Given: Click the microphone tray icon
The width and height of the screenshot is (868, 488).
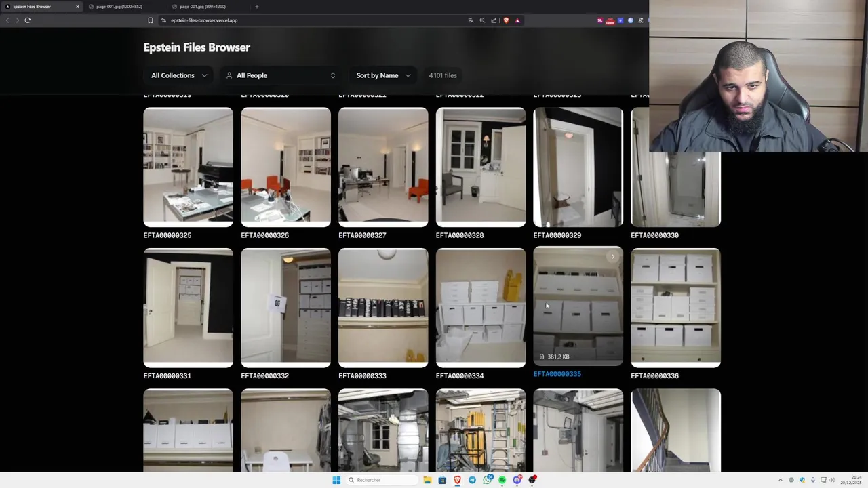Looking at the screenshot, I should (812, 480).
